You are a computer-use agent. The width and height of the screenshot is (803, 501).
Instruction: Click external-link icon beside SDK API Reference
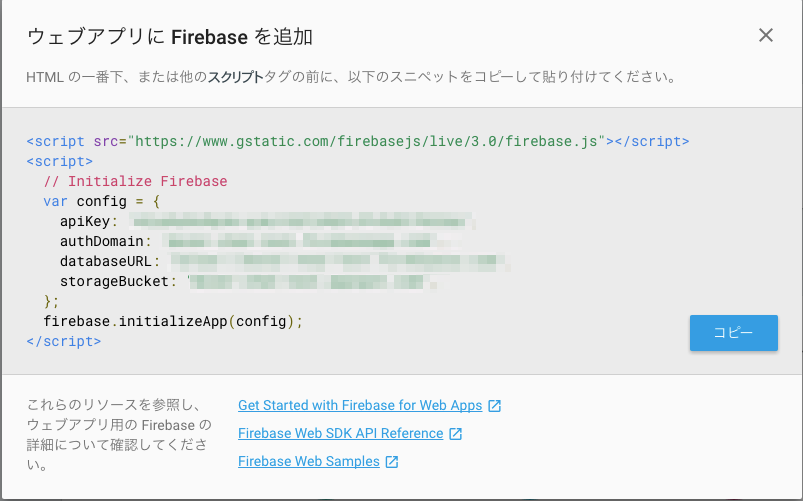[x=455, y=434]
